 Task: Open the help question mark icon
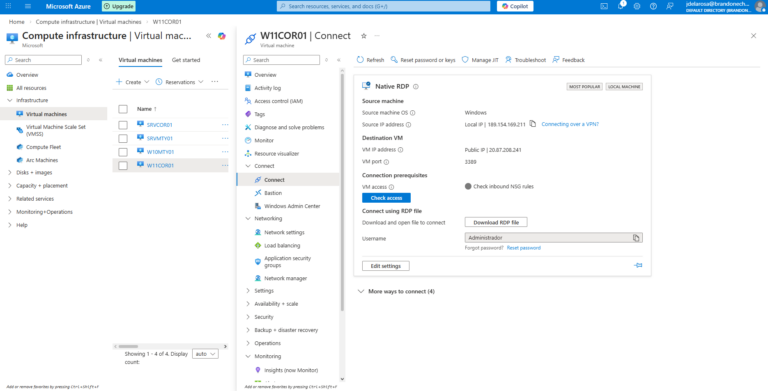click(x=653, y=6)
